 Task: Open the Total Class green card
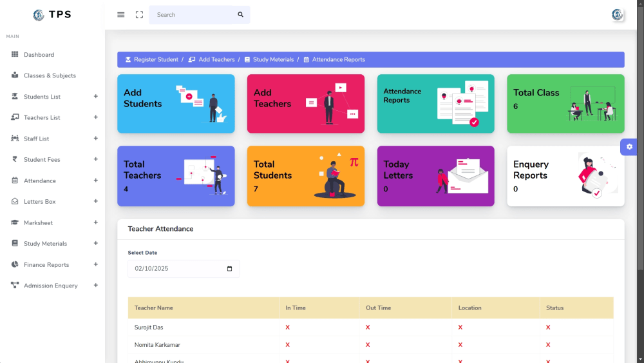click(x=565, y=104)
